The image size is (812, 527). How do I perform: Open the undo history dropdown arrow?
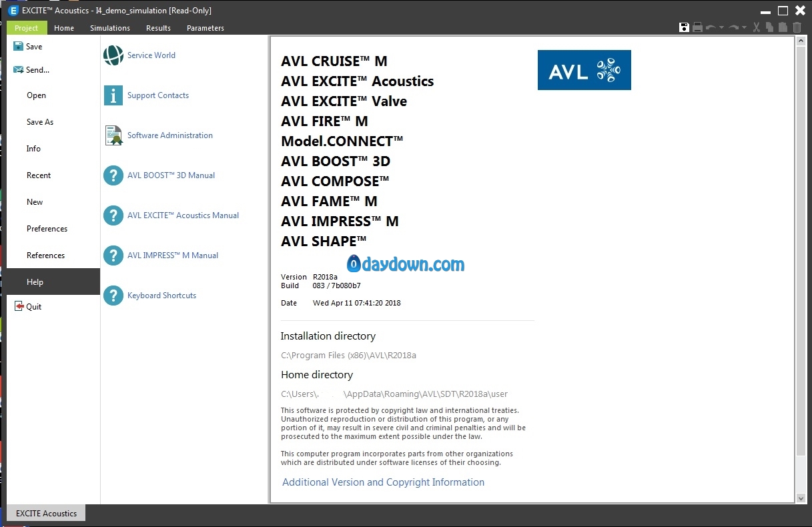pyautogui.click(x=721, y=28)
